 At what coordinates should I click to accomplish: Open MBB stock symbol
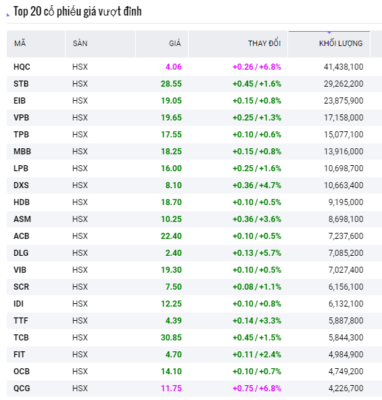tap(22, 152)
